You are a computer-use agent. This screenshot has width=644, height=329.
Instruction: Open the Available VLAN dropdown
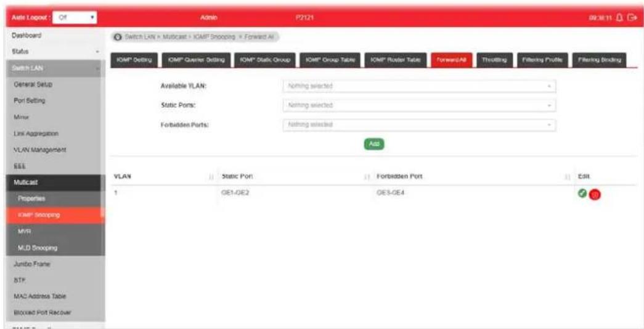pos(419,86)
